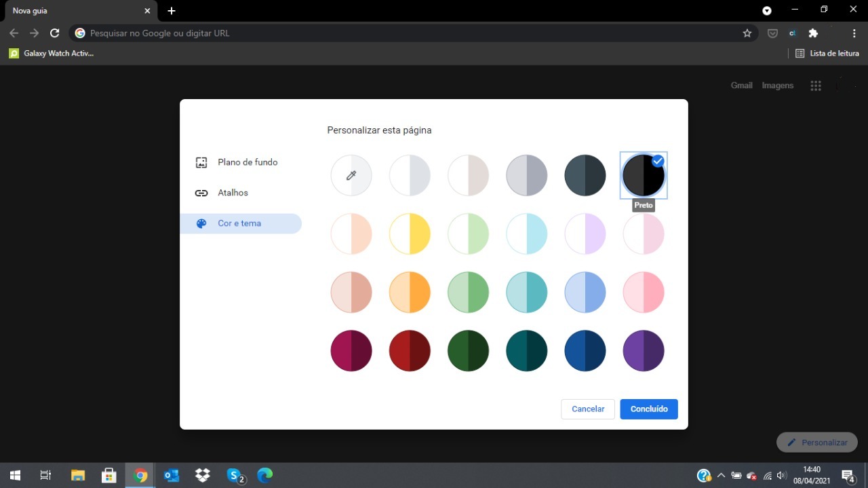Choose the dark slate blue-gray theme swatch
Image resolution: width=868 pixels, height=488 pixels.
pyautogui.click(x=585, y=175)
